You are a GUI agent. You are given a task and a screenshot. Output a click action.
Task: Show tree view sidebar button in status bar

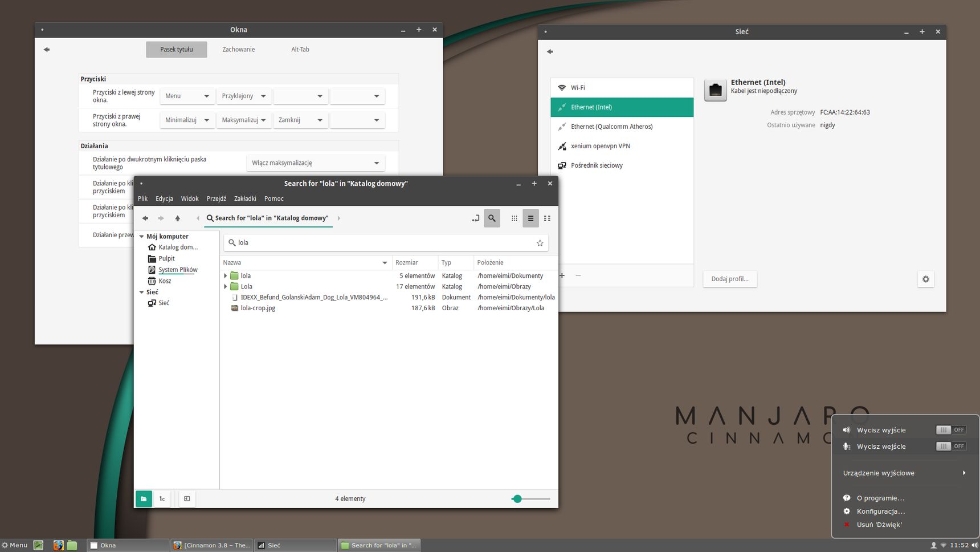click(x=162, y=499)
